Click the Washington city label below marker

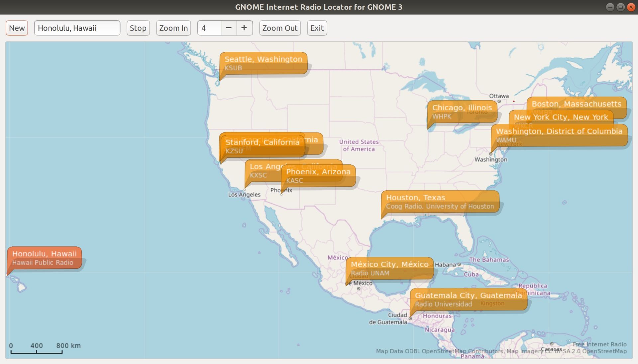pos(491,159)
